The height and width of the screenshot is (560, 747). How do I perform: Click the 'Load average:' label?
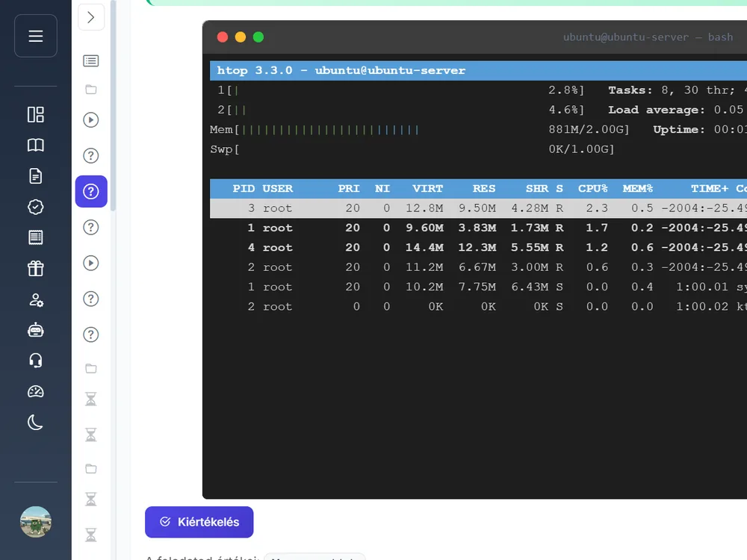[x=657, y=110]
